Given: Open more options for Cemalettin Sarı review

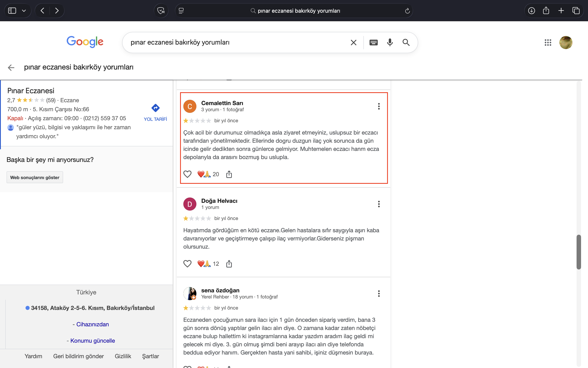Looking at the screenshot, I should tap(379, 106).
